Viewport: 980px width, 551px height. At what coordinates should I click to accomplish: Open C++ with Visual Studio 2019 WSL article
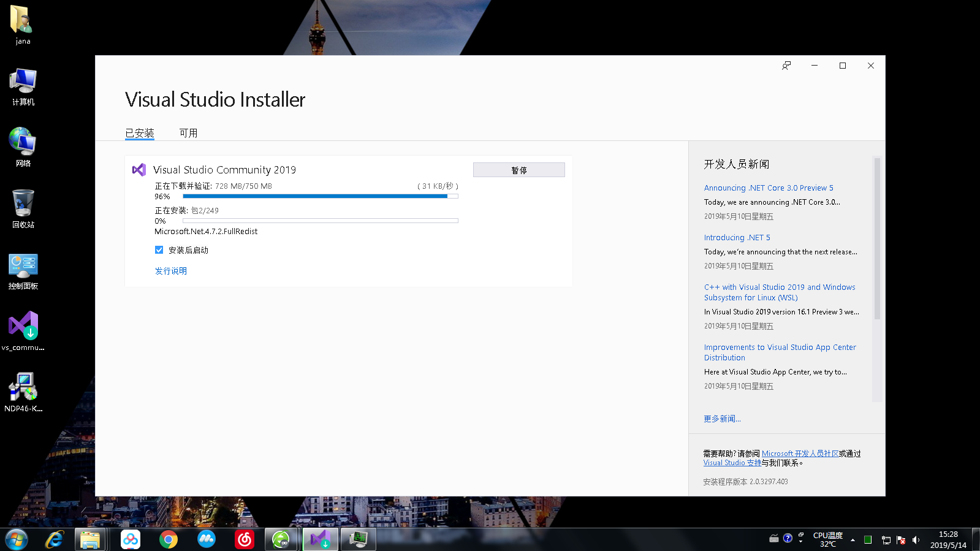(780, 292)
